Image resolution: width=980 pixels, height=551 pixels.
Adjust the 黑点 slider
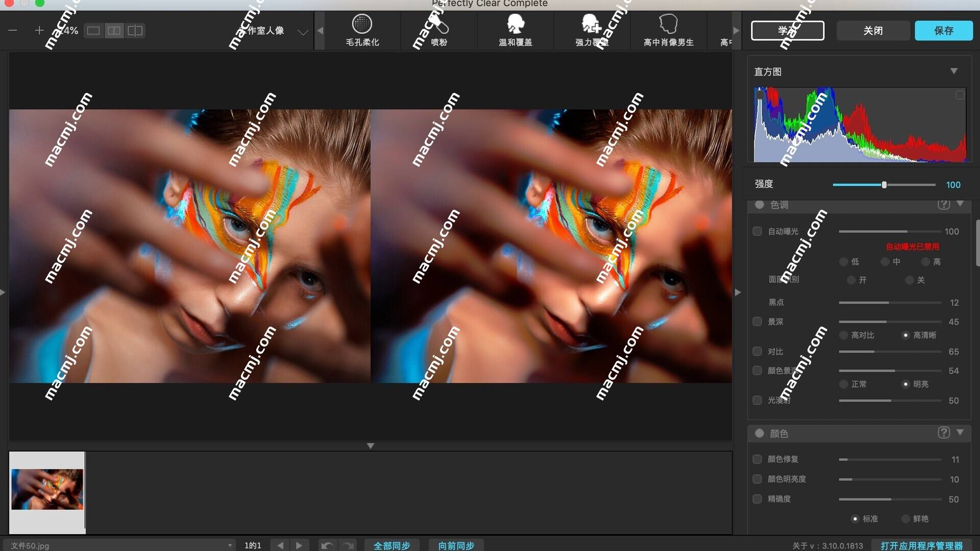point(890,303)
